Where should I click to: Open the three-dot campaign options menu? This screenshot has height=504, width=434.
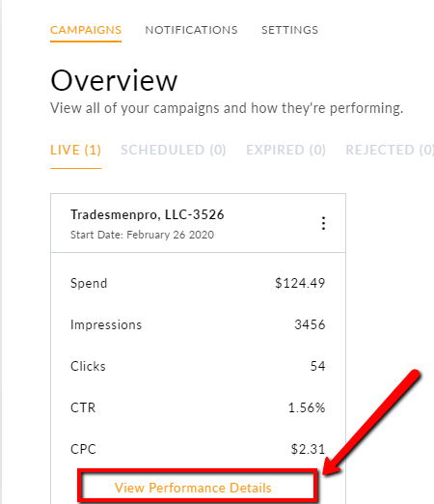click(323, 223)
